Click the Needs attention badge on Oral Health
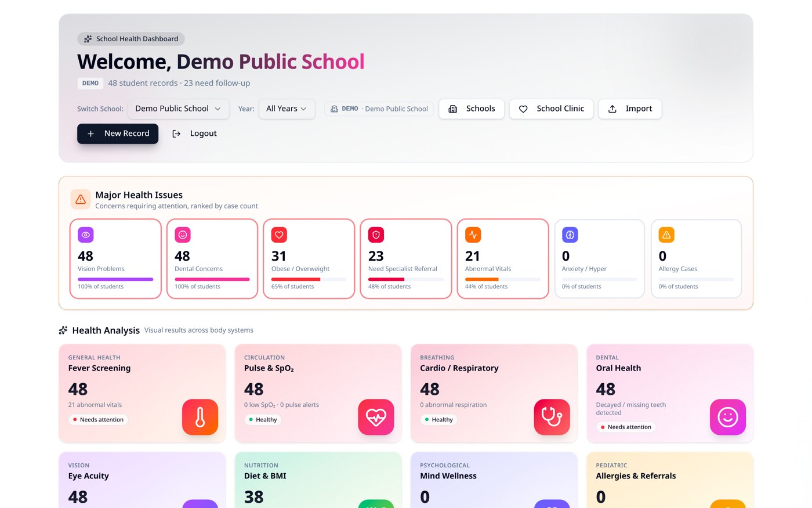The width and height of the screenshot is (812, 508). click(x=626, y=427)
